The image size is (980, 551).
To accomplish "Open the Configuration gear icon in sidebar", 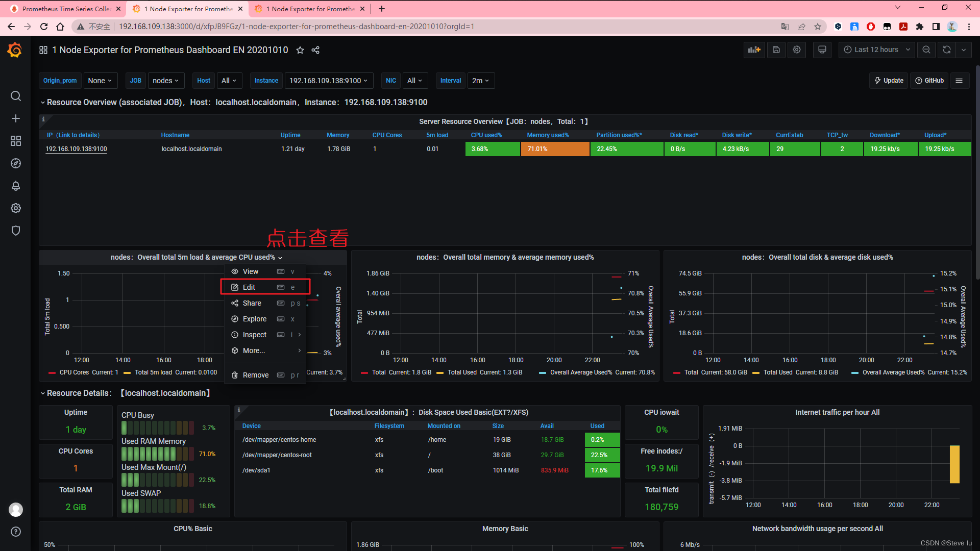I will 16,208.
